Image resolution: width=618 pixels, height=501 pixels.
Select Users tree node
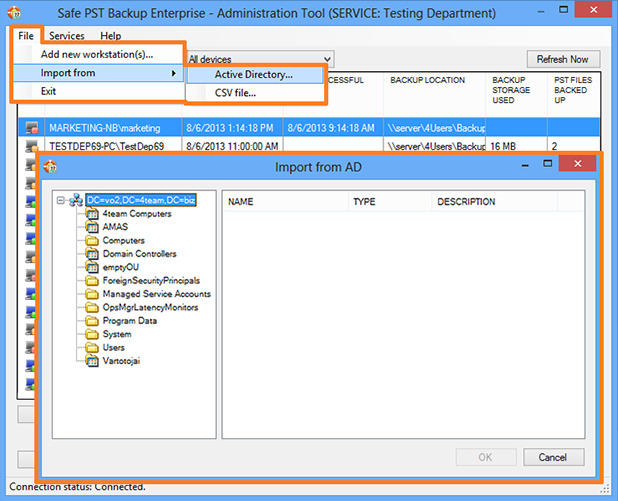pos(114,348)
